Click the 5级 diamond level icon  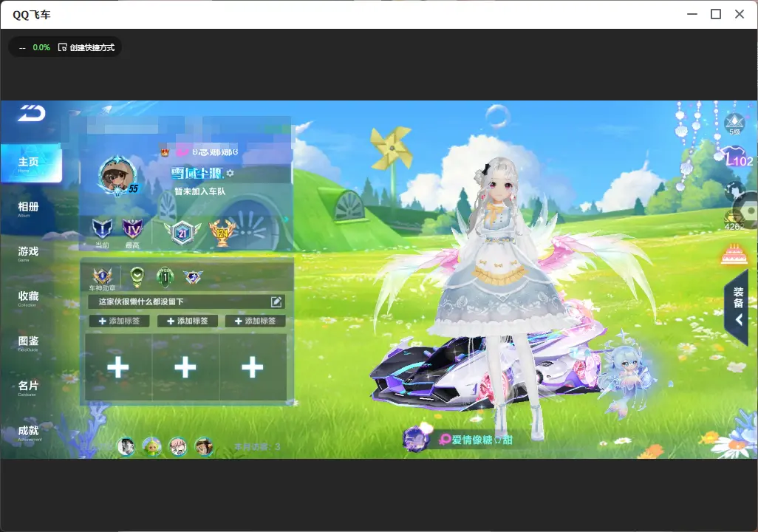click(735, 124)
